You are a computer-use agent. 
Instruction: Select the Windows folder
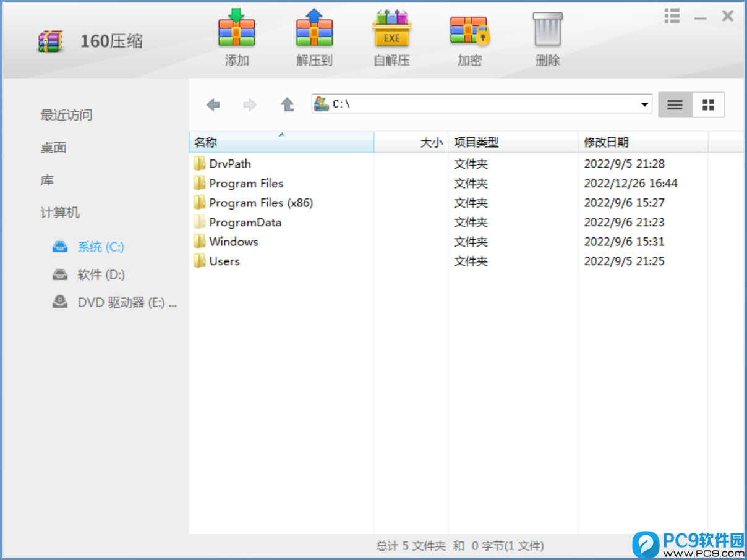tap(234, 242)
